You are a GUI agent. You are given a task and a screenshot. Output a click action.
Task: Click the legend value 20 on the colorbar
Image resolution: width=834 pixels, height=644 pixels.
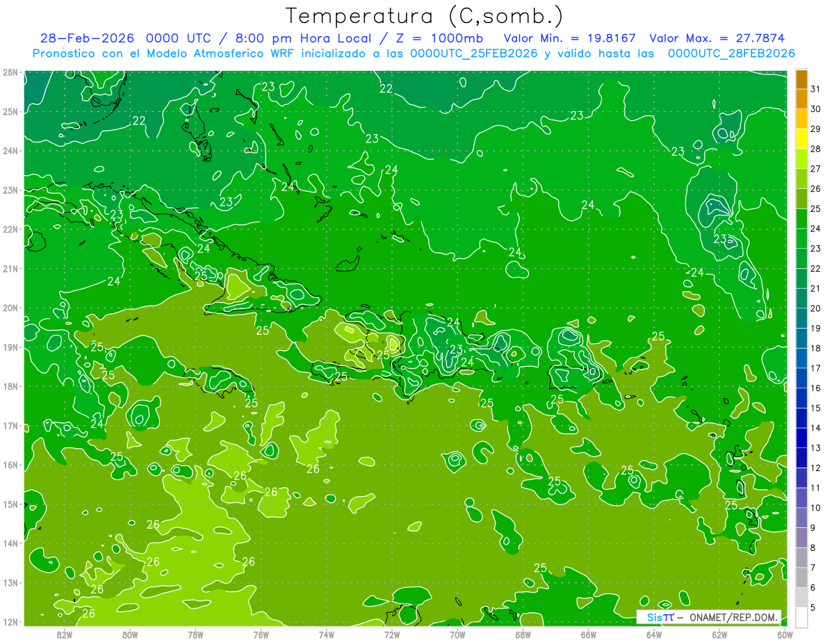coord(816,308)
